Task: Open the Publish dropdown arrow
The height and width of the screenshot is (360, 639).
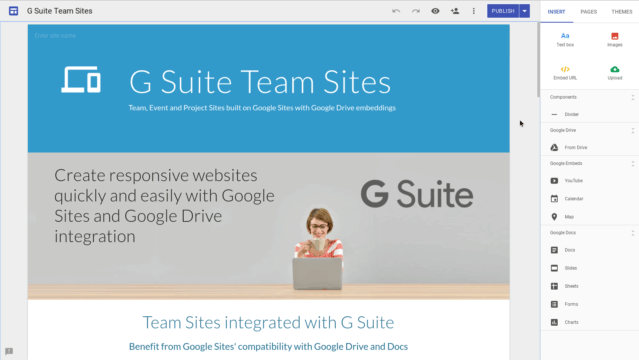Action: 525,11
